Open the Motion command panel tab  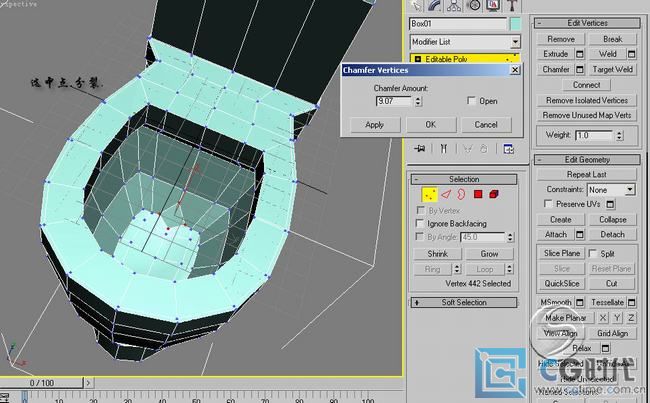click(x=473, y=5)
